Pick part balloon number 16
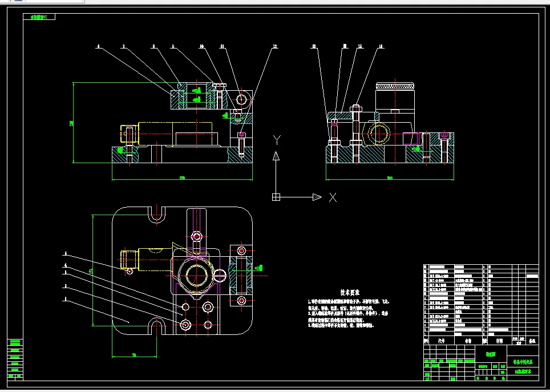The width and height of the screenshot is (550, 392). point(381,46)
